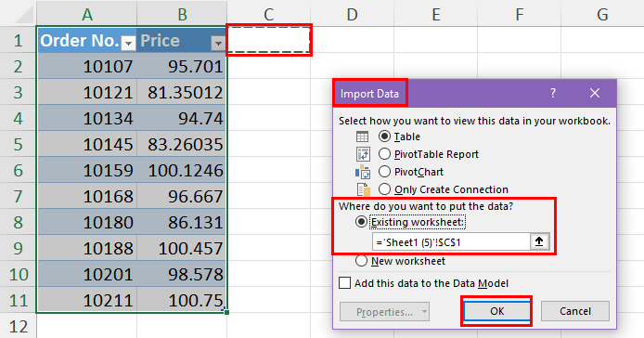This screenshot has height=338, width=644.
Task: Click cell with order 10168
Action: click(87, 196)
